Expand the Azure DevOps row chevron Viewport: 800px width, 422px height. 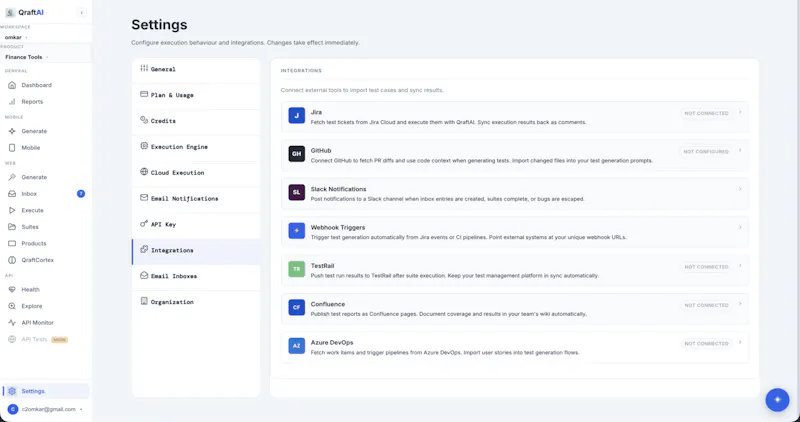pos(740,343)
